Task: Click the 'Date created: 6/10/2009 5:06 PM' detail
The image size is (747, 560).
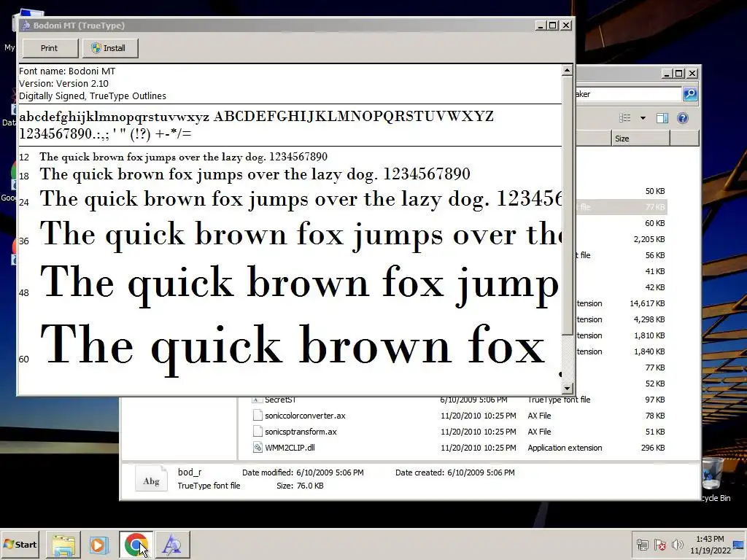Action: [x=455, y=472]
